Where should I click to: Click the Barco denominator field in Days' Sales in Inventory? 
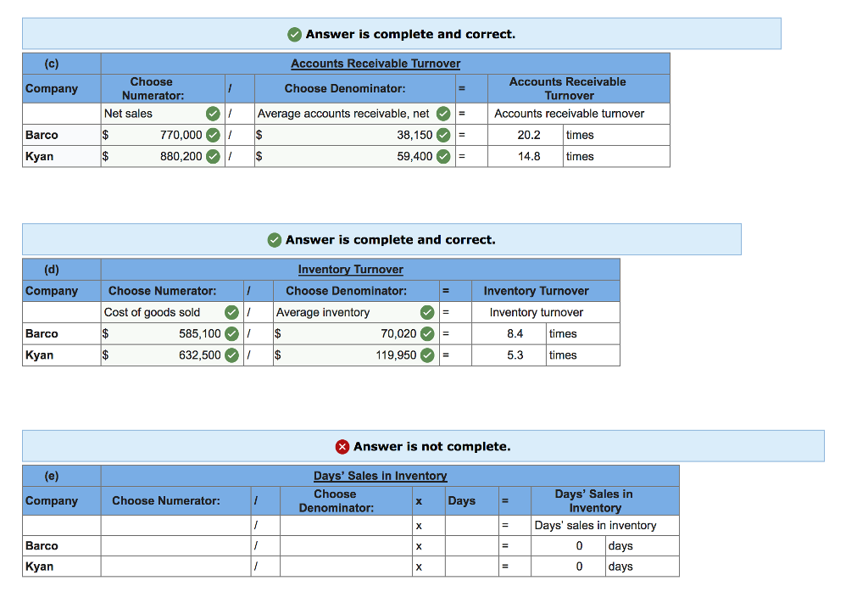coord(346,546)
